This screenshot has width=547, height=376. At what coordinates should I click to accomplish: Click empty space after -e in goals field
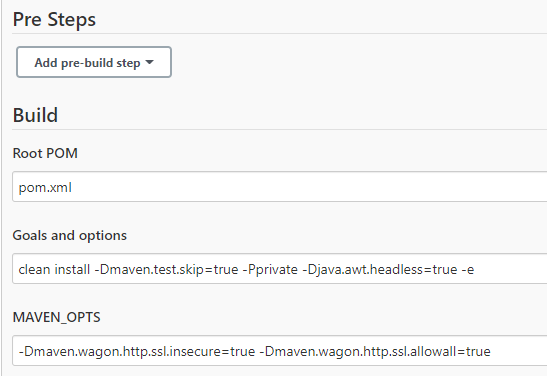[x=509, y=269]
